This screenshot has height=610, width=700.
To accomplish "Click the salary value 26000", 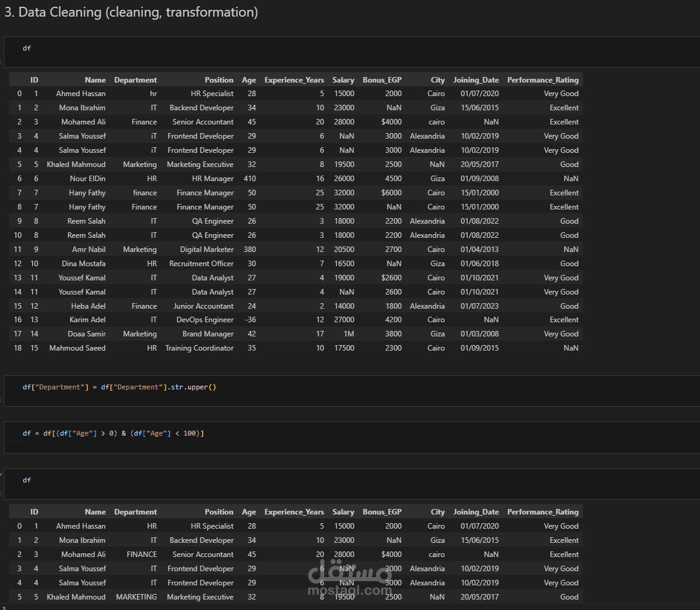I will [x=344, y=179].
